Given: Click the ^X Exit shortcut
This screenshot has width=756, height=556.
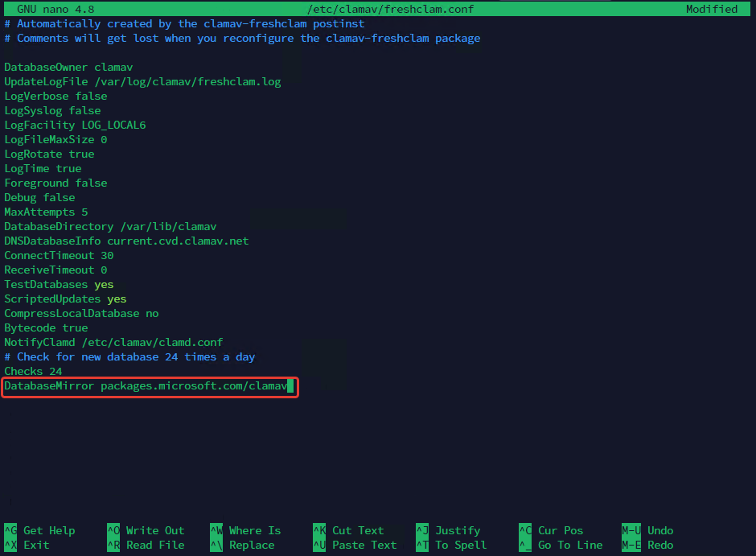Looking at the screenshot, I should click(27, 545).
